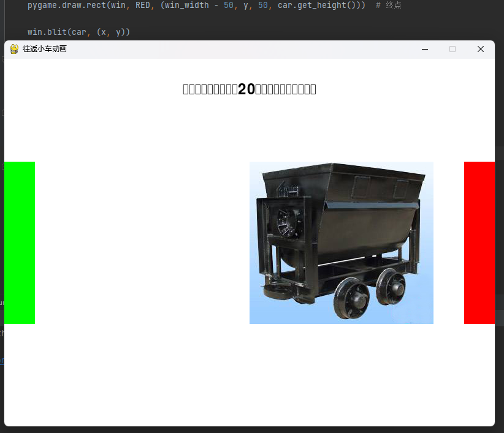Click RED argument in draw.rect line
Image resolution: width=504 pixels, height=433 pixels.
pos(142,5)
